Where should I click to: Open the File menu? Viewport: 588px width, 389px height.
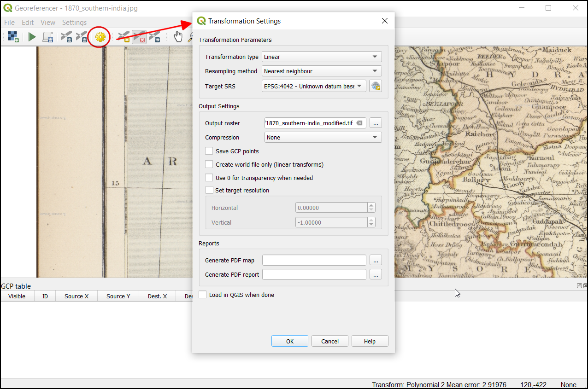tap(9, 22)
